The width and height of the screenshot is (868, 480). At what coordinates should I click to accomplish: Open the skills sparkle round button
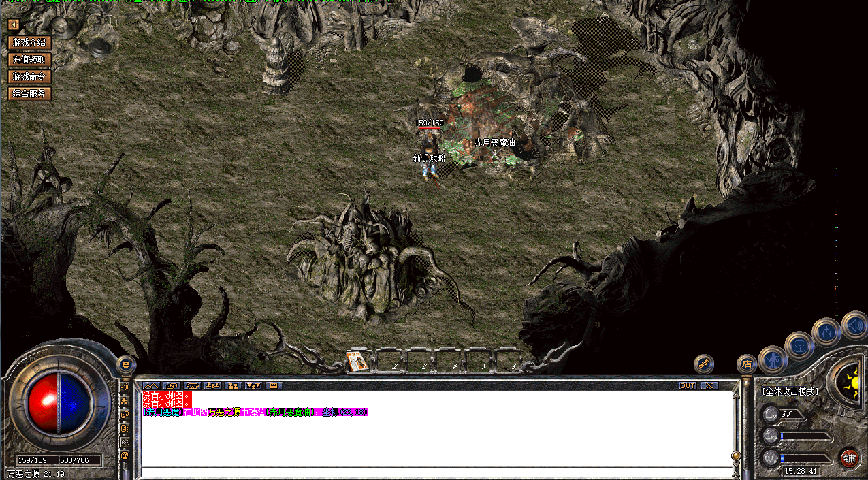826,332
